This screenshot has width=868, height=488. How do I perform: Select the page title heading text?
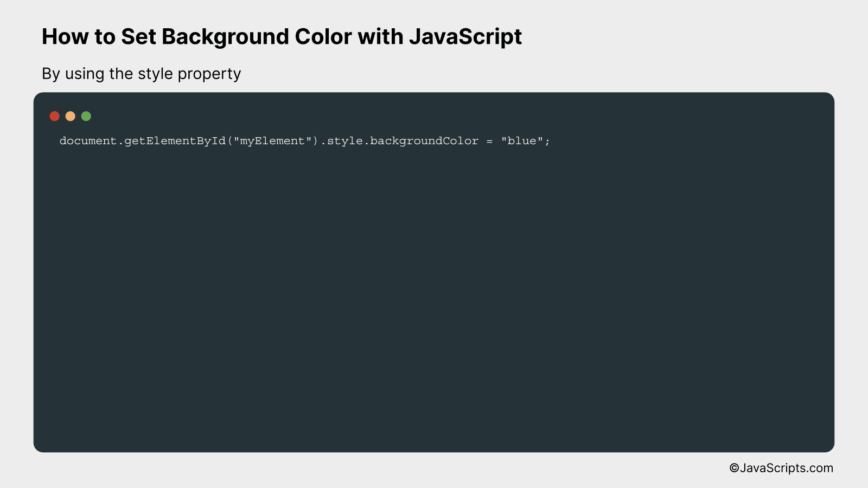click(282, 37)
